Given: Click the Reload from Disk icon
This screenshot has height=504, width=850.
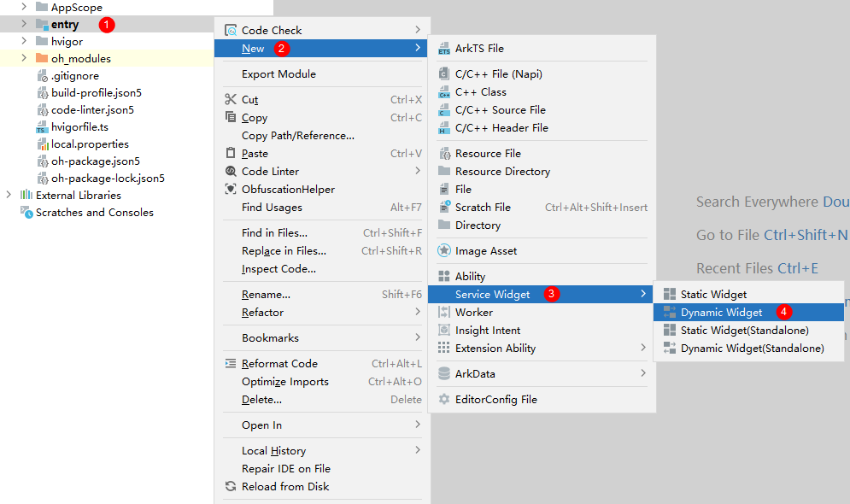Looking at the screenshot, I should pos(230,487).
